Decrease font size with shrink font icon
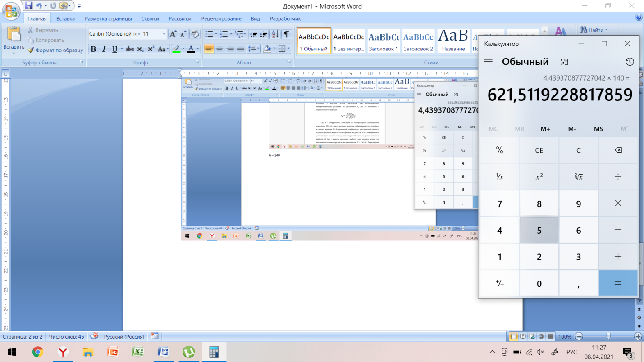 coord(183,34)
